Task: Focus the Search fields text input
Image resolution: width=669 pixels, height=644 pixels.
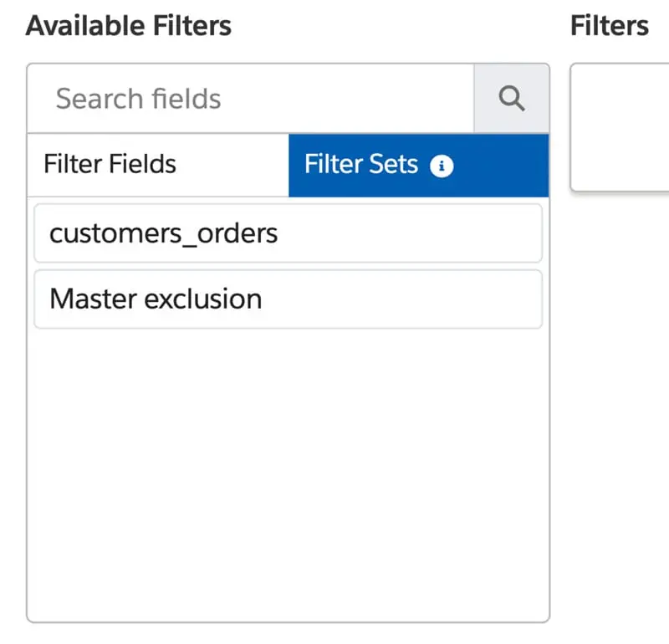Action: (x=251, y=99)
